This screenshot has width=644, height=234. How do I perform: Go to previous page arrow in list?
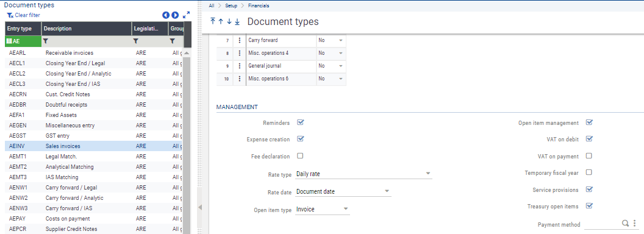pos(166,15)
